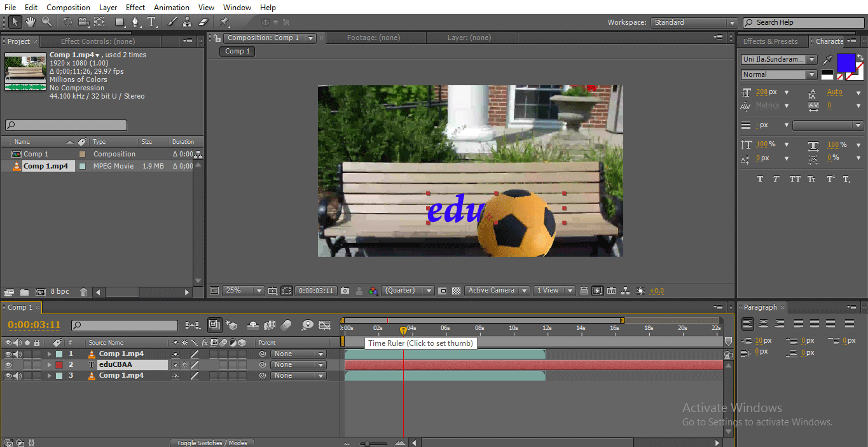
Task: Select the Pan Behind tool
Action: pos(99,22)
